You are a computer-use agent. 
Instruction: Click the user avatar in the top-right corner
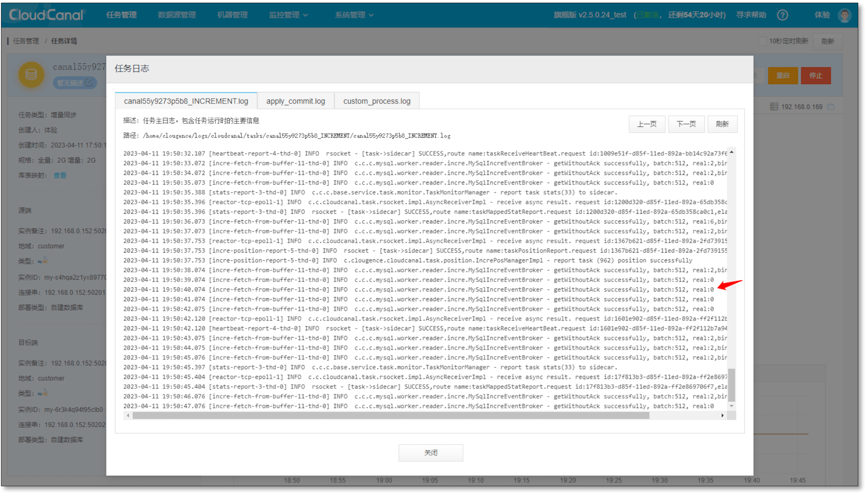tap(845, 15)
